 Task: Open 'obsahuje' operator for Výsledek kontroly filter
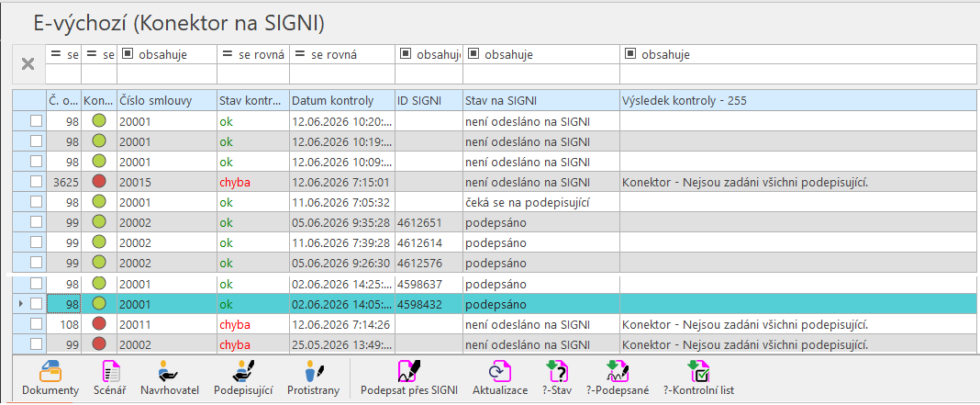coord(799,54)
